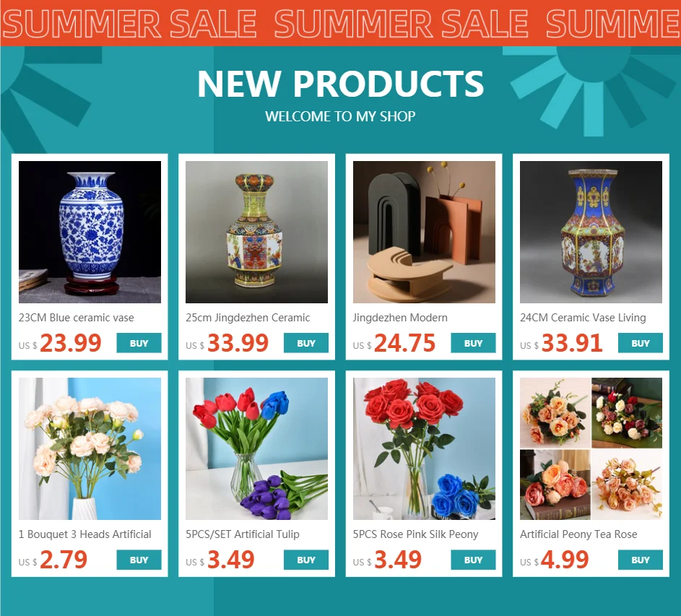This screenshot has width=681, height=616.
Task: Click BUY for Artificial Peony Tea Rose
Action: click(641, 560)
